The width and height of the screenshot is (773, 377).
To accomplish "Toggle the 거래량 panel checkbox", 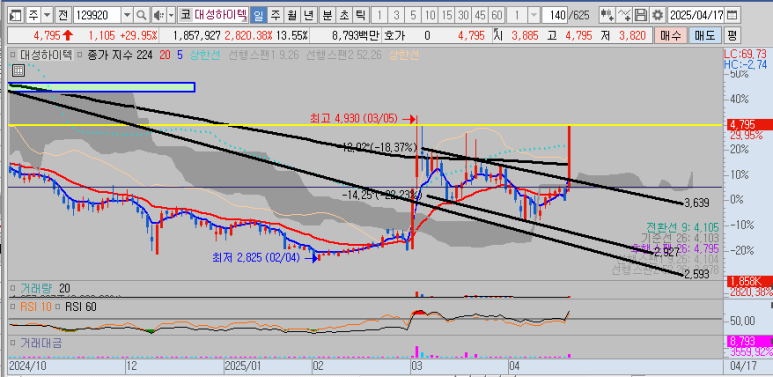I will 14,288.
